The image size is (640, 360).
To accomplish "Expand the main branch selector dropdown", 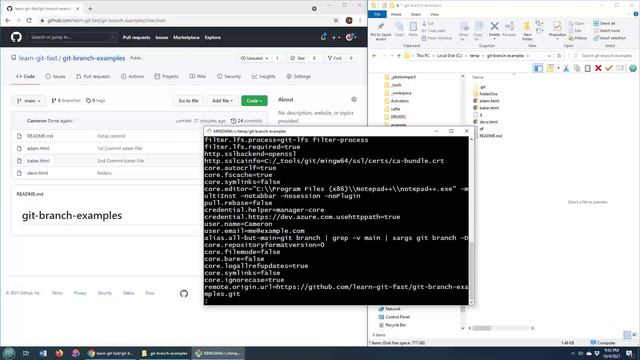I will pyautogui.click(x=29, y=100).
